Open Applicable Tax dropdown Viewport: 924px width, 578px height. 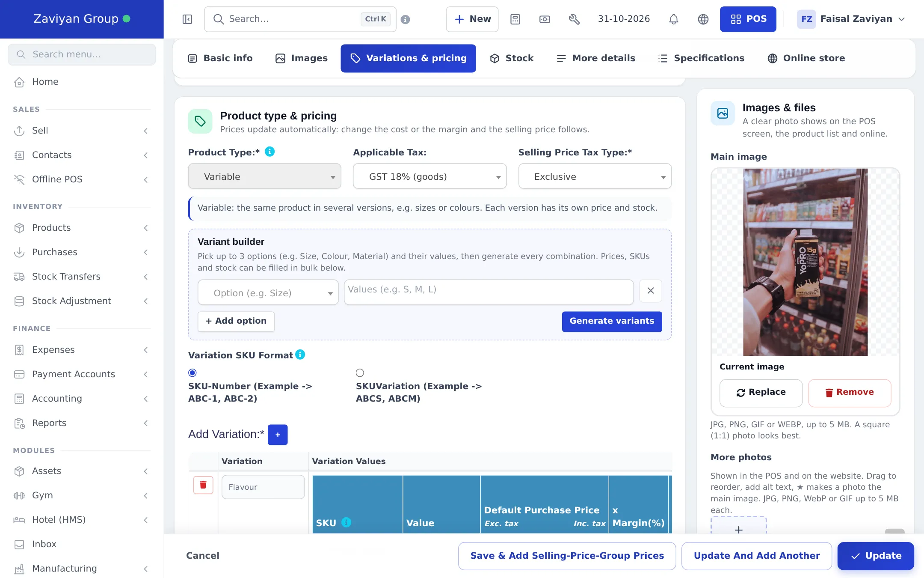coord(429,176)
